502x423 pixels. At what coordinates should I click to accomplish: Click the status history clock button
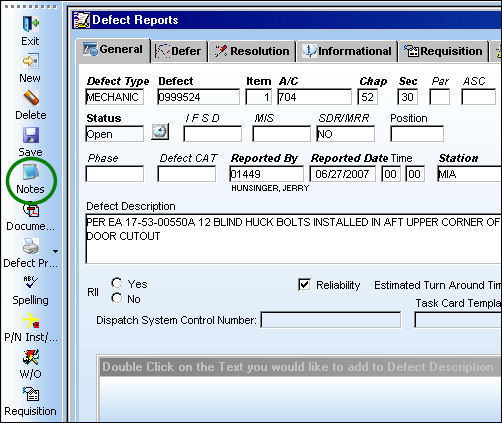(160, 132)
